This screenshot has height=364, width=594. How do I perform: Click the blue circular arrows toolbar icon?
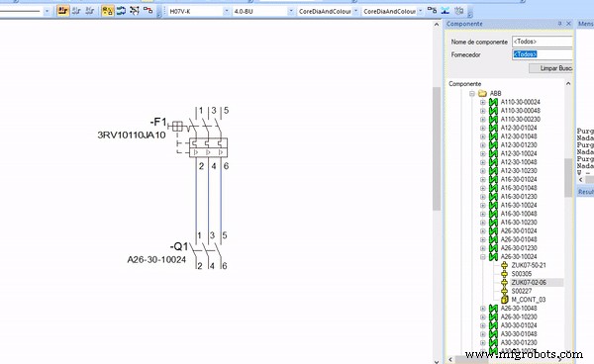(121, 11)
